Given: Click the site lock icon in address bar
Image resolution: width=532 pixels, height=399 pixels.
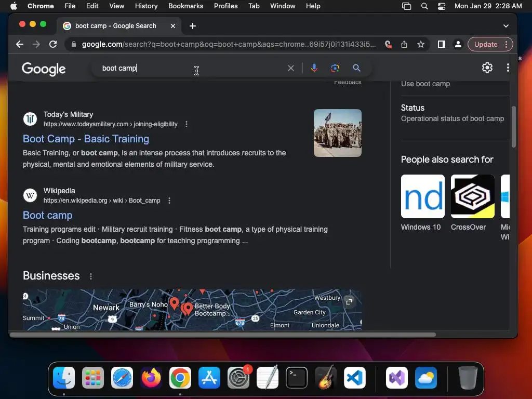Looking at the screenshot, I should (73, 44).
